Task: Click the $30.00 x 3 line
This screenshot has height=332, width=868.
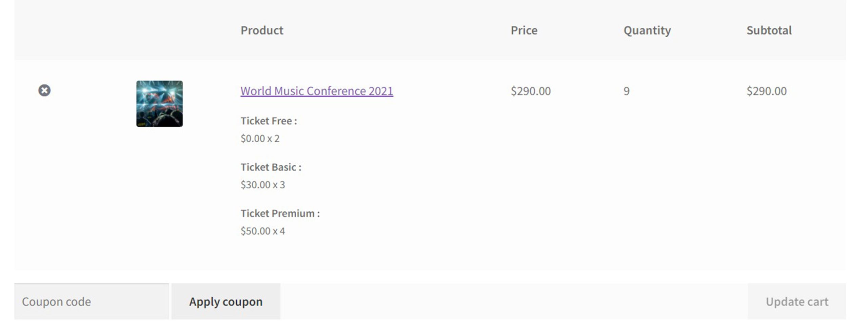Action: (x=263, y=185)
